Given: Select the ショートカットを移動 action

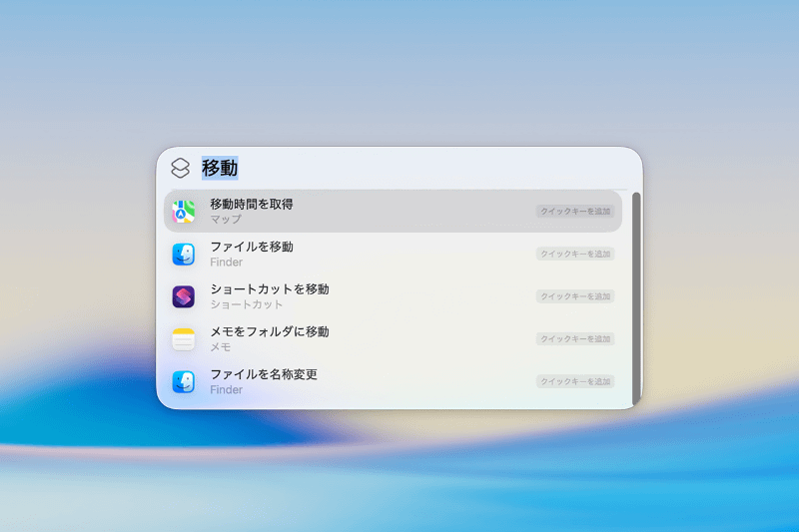Looking at the screenshot, I should tap(393, 296).
